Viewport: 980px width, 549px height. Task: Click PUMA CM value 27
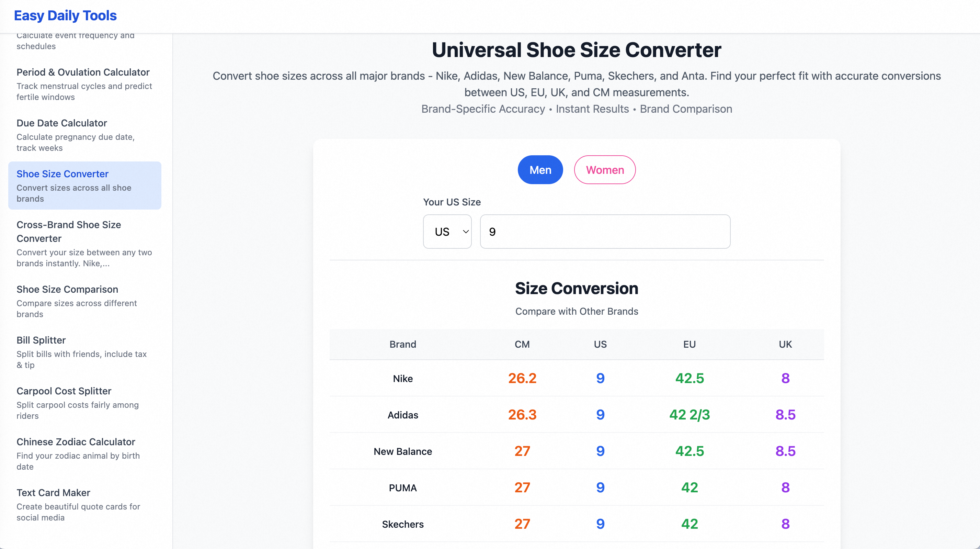pos(522,487)
